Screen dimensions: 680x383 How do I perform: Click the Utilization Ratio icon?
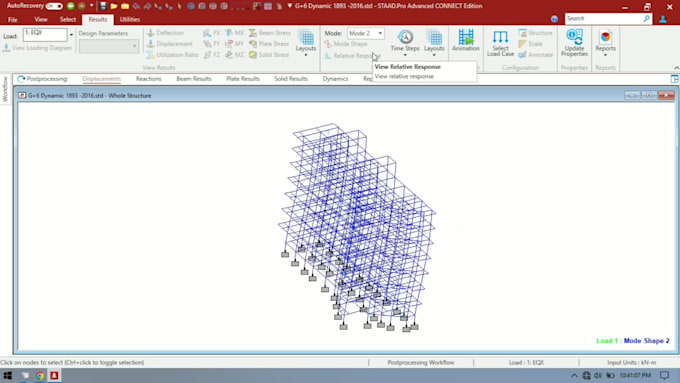click(172, 55)
